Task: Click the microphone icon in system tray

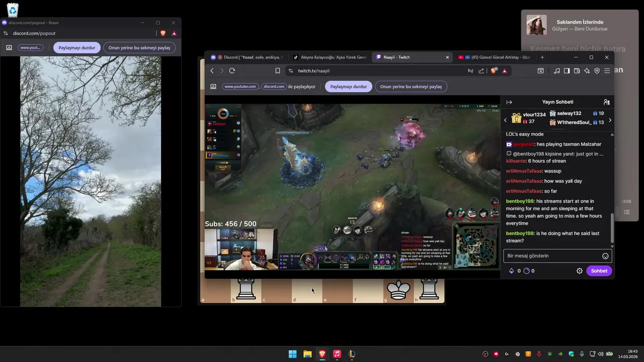Action: [x=582, y=354]
